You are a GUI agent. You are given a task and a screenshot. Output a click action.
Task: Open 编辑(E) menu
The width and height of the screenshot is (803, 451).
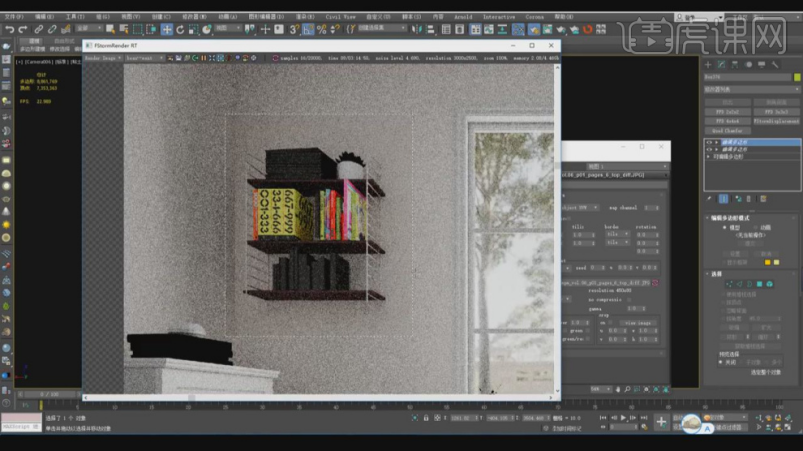point(44,17)
